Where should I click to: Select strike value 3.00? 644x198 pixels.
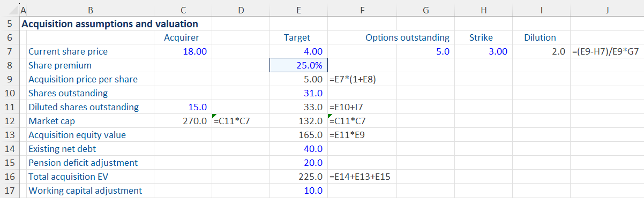(498, 51)
